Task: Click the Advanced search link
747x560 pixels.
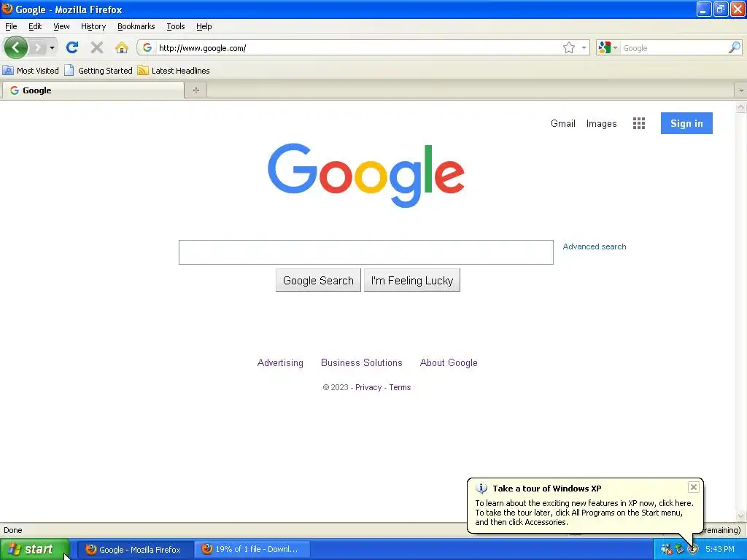Action: click(x=594, y=246)
